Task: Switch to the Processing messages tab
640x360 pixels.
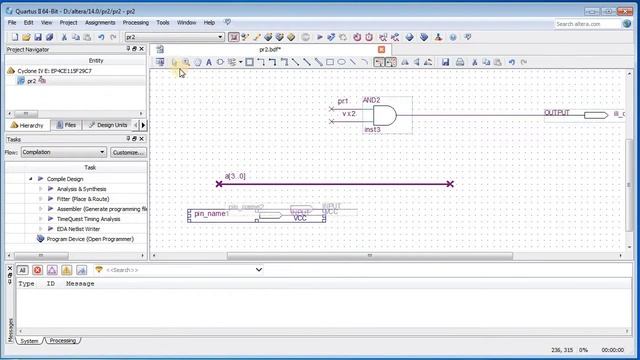Action: pyautogui.click(x=63, y=340)
